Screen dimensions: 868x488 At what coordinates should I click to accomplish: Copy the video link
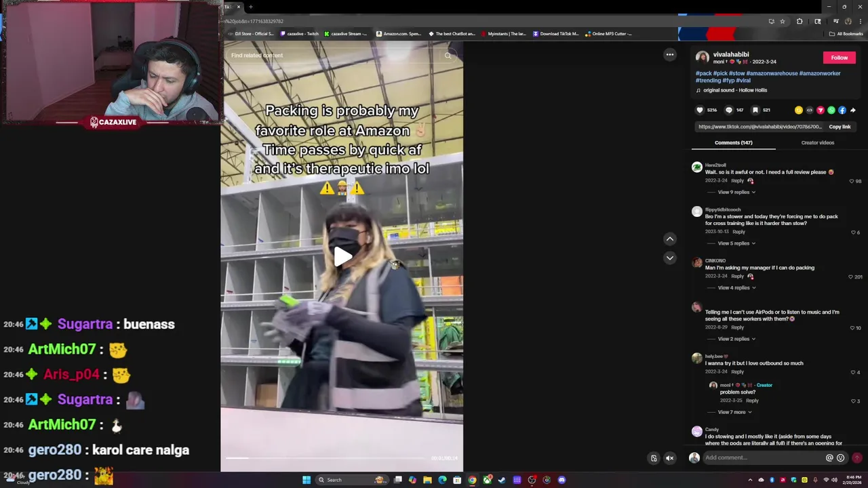pos(840,127)
